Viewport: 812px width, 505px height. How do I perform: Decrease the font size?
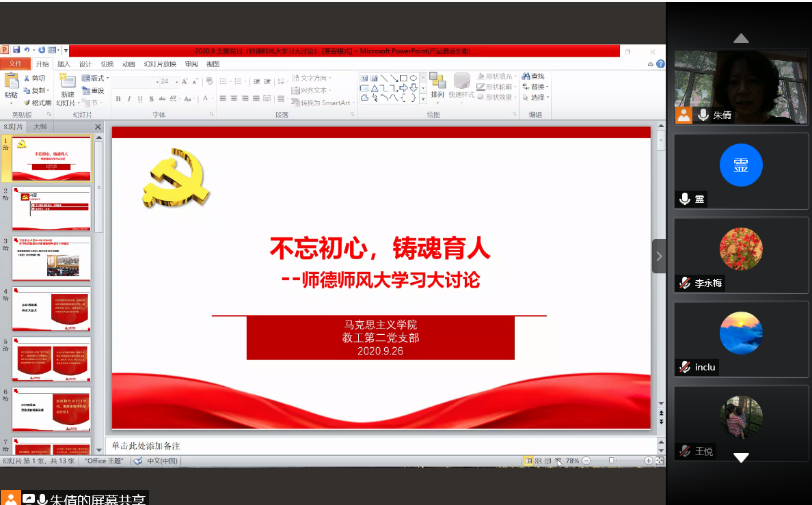coord(195,81)
